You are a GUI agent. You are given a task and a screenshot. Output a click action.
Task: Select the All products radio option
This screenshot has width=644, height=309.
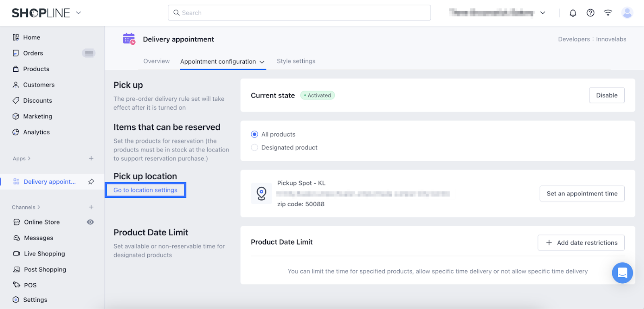click(254, 134)
